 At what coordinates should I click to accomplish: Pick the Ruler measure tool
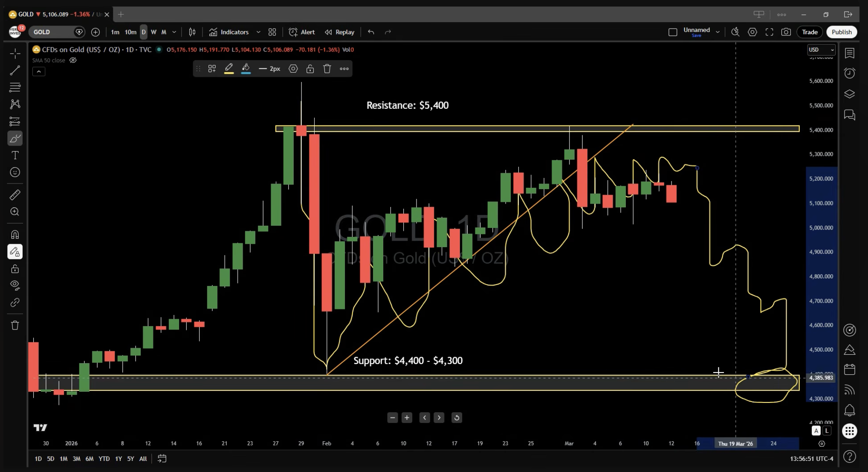(15, 195)
